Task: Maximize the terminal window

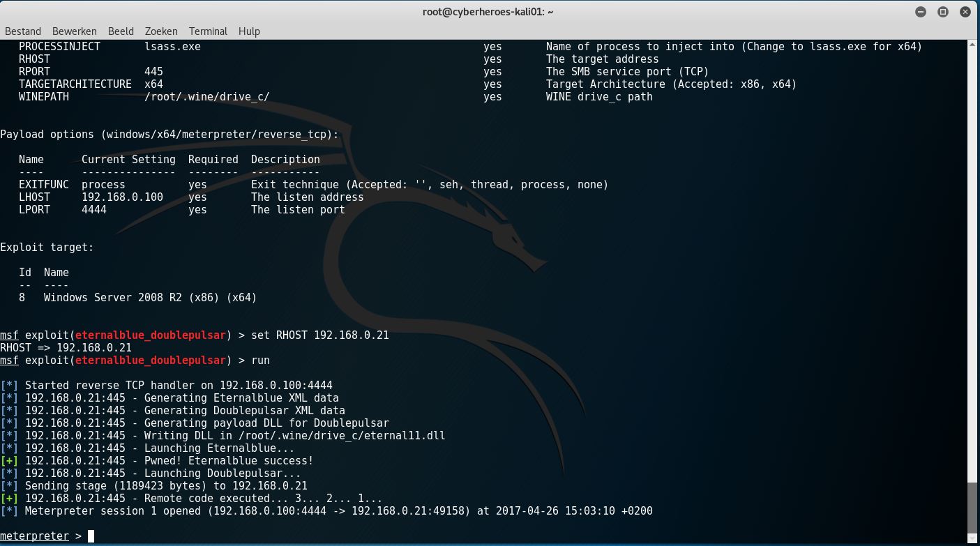Action: pos(943,12)
